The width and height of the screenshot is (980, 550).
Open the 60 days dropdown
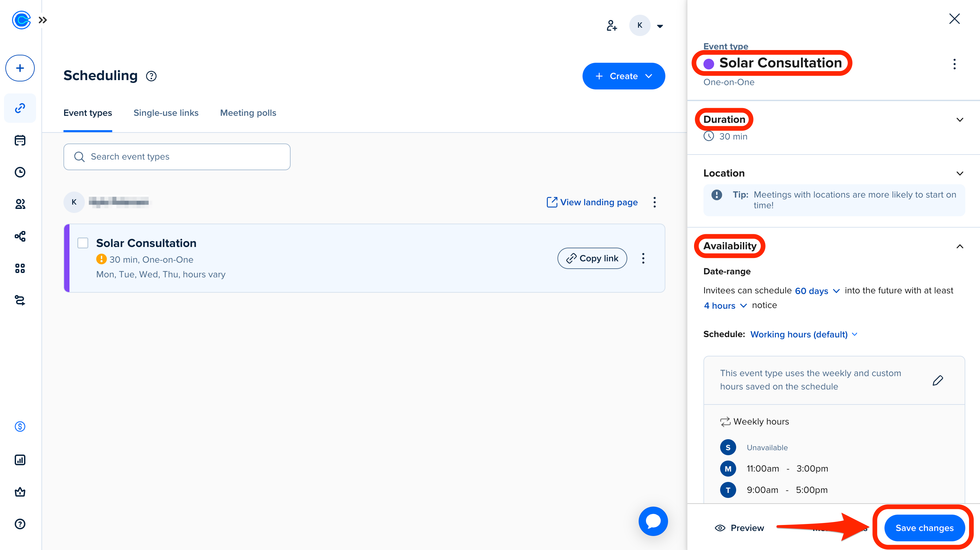[x=817, y=291]
